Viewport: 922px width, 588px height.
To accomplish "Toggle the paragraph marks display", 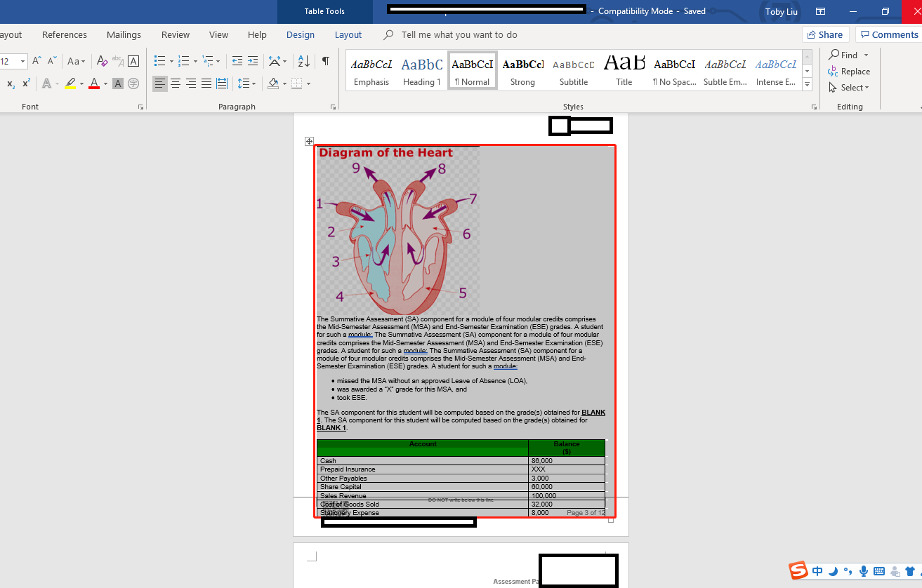I will tap(324, 61).
